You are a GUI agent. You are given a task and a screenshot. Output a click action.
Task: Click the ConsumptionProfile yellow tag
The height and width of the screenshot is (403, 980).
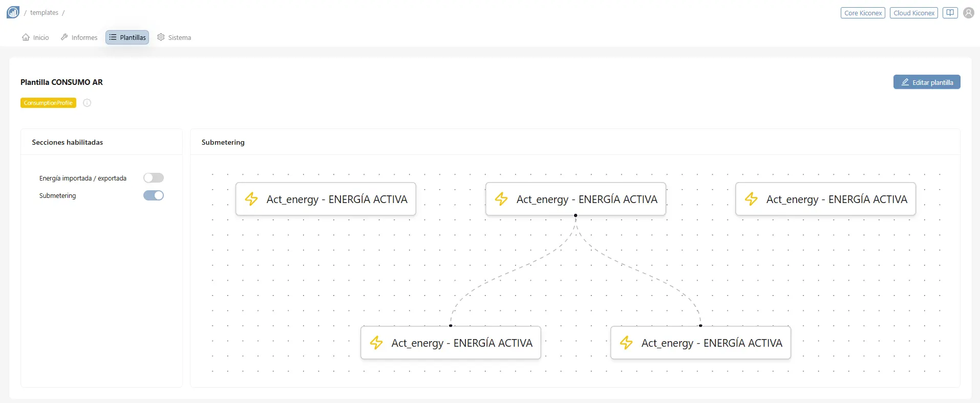coord(48,103)
